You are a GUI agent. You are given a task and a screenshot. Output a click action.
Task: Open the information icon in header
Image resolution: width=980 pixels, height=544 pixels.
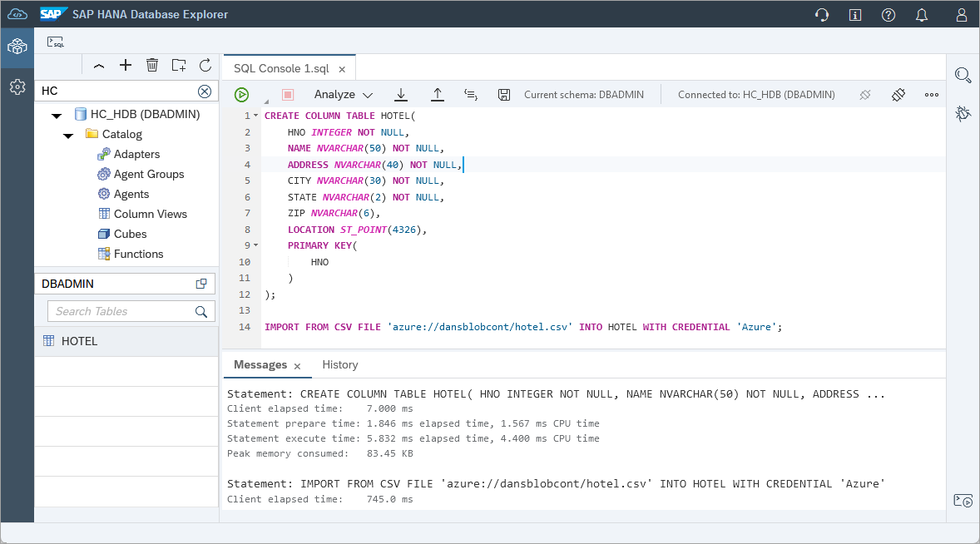(855, 14)
